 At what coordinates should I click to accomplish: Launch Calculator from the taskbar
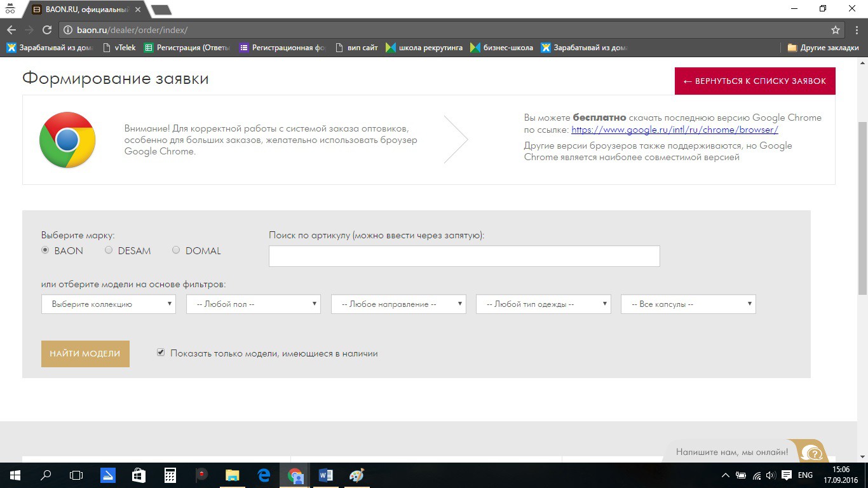[x=170, y=475]
